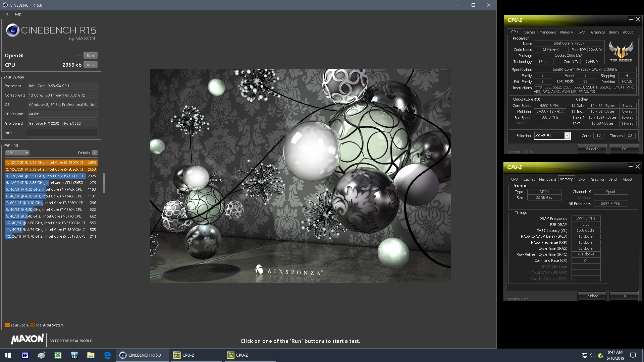Click the Core Speed value 4800.8 MHz

550,106
